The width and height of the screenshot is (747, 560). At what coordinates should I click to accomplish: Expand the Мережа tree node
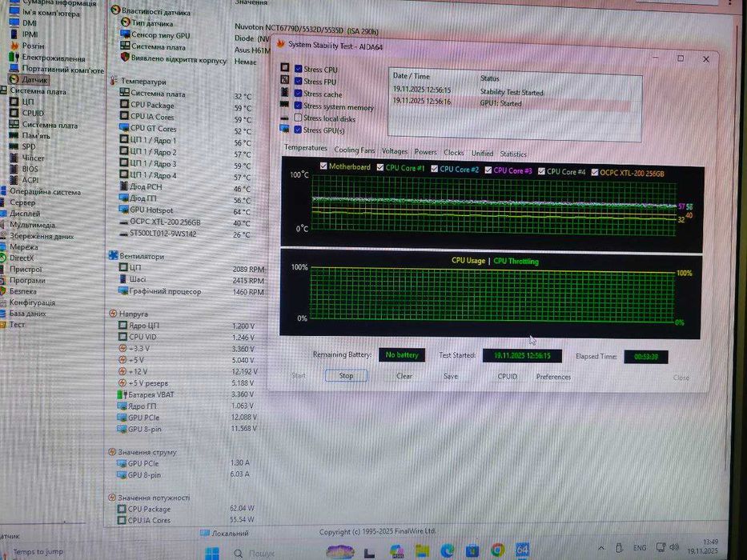(3, 246)
